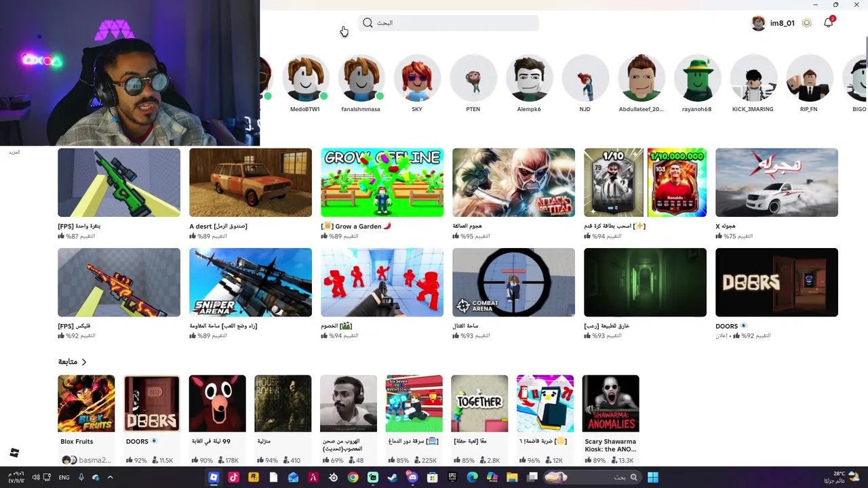The width and height of the screenshot is (868, 488).
Task: Expand the متابعة section chevron
Action: [x=84, y=362]
